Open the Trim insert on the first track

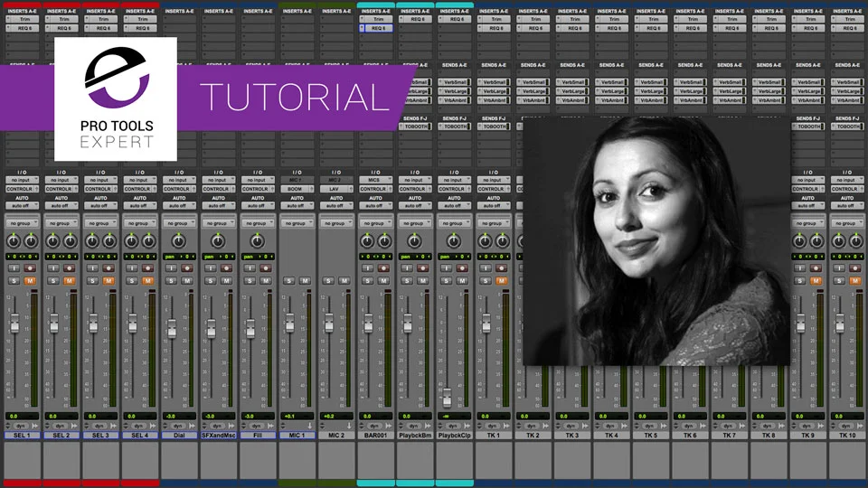click(x=22, y=19)
